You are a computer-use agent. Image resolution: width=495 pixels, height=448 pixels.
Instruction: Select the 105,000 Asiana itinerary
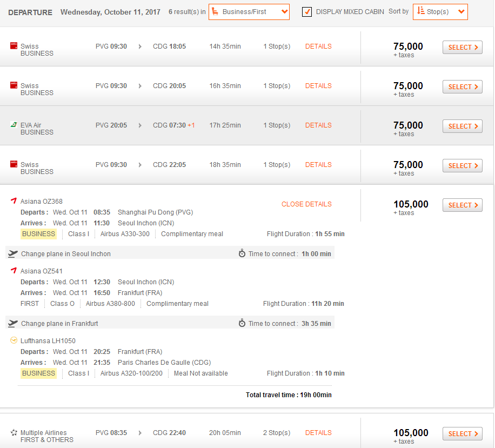pos(463,205)
